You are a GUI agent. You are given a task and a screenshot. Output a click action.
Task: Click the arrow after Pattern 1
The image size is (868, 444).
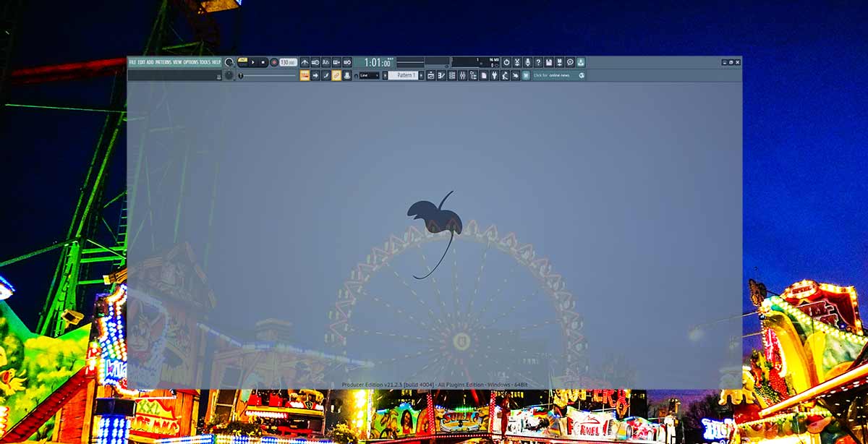pyautogui.click(x=420, y=75)
